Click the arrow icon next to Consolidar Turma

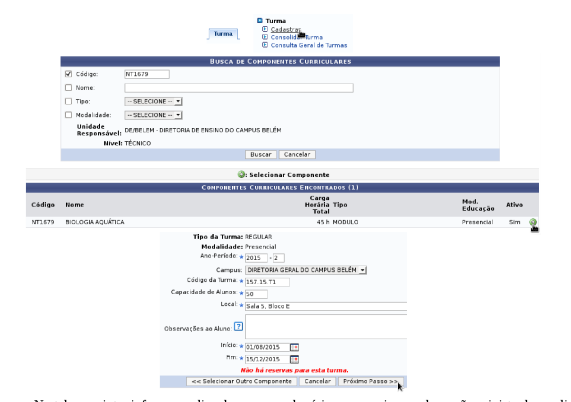(265, 37)
